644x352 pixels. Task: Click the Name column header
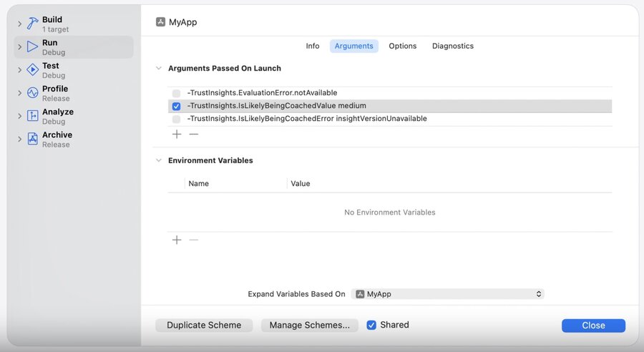(198, 184)
